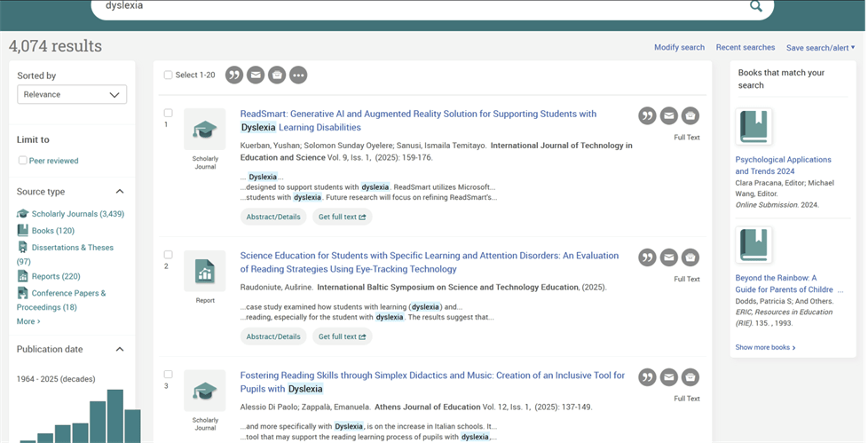Click the Modify search link
Image resolution: width=868 pixels, height=443 pixels.
click(x=679, y=48)
